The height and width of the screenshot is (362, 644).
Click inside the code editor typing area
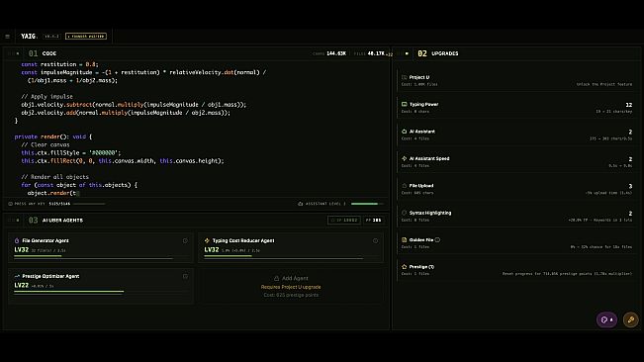click(x=196, y=129)
